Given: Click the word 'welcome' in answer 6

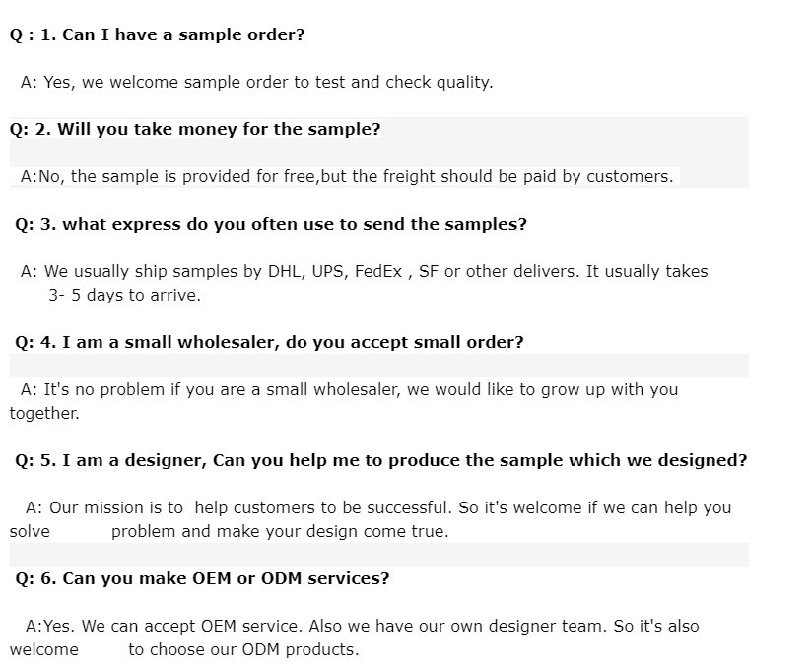Looking at the screenshot, I should pos(44,649).
